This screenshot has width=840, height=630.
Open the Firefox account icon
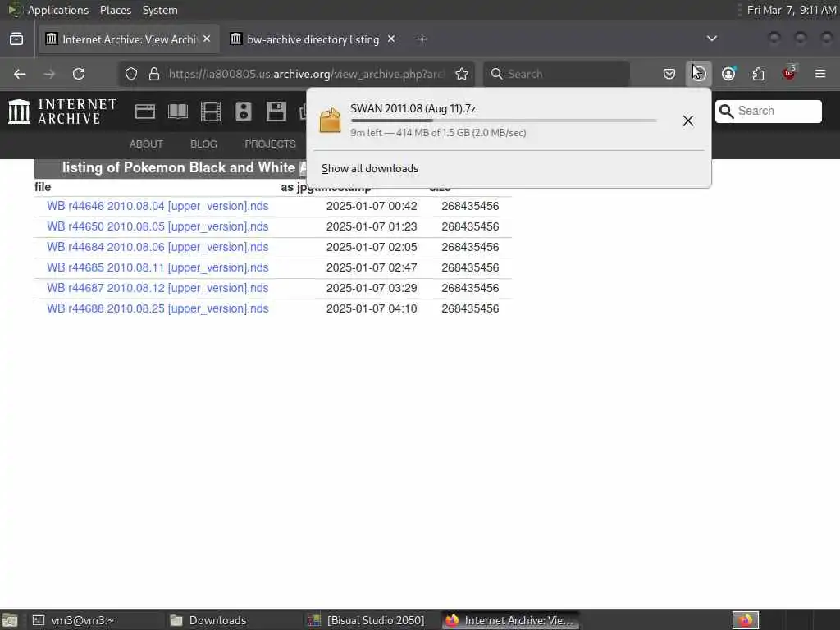[x=728, y=74]
